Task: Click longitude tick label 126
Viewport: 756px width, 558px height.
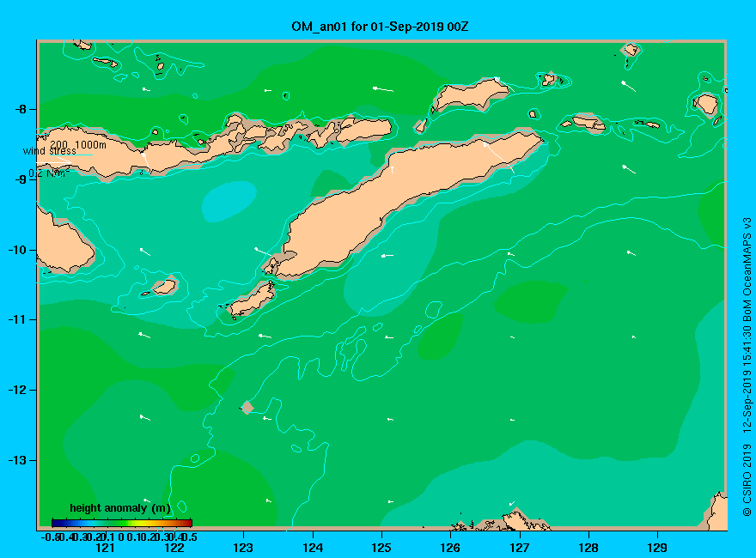Action: (x=450, y=548)
